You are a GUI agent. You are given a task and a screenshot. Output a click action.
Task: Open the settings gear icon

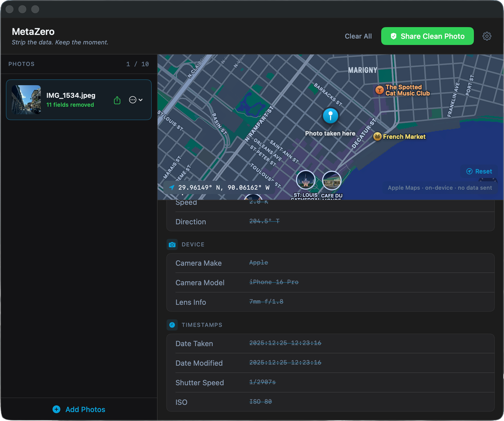pos(487,36)
